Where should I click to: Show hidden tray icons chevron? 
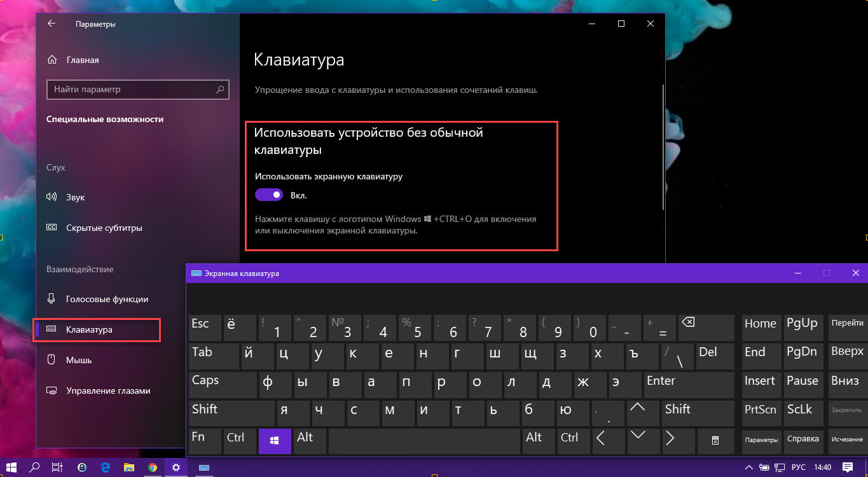pyautogui.click(x=749, y=467)
